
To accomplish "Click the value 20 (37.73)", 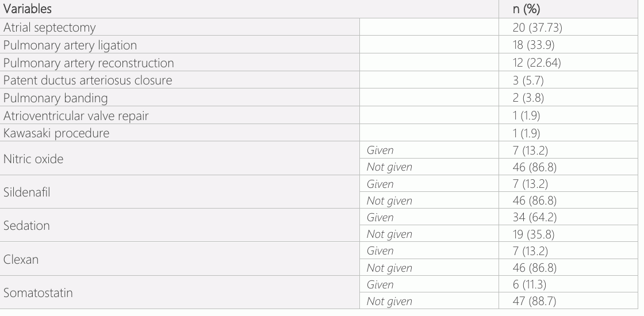I will tap(537, 28).
